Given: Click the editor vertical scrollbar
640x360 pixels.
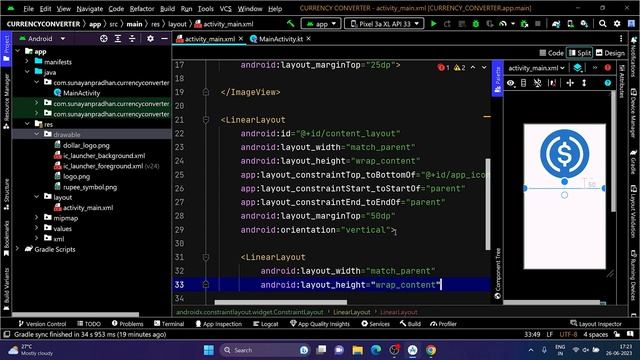Looking at the screenshot, I should click(488, 204).
